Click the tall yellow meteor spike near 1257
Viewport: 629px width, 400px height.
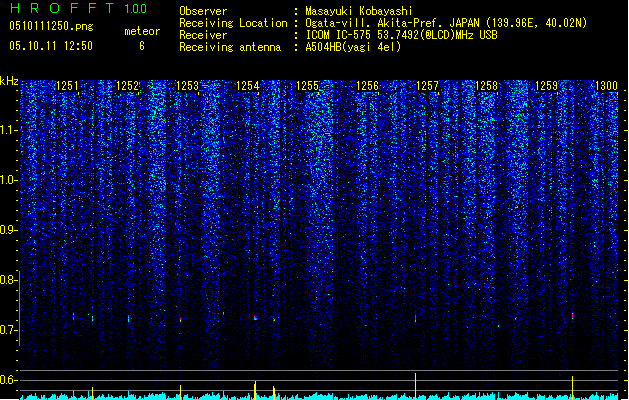tap(415, 386)
